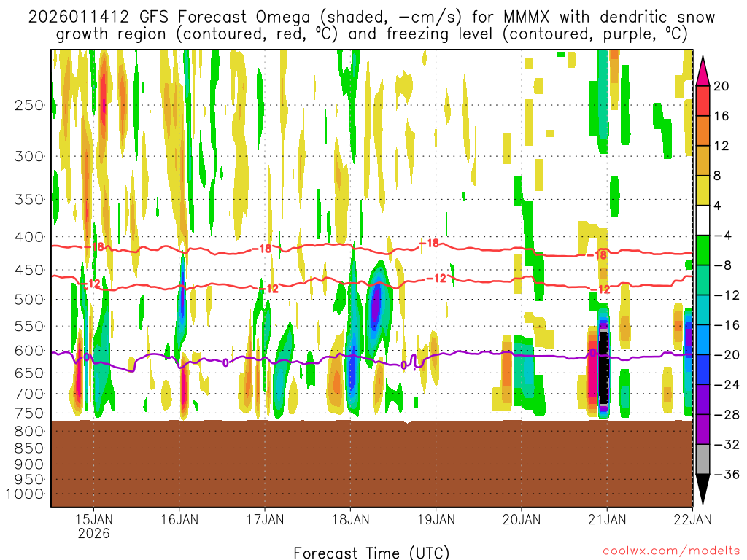Click the black omega core near 21JAN
The width and height of the screenshot is (747, 560).
[x=603, y=368]
